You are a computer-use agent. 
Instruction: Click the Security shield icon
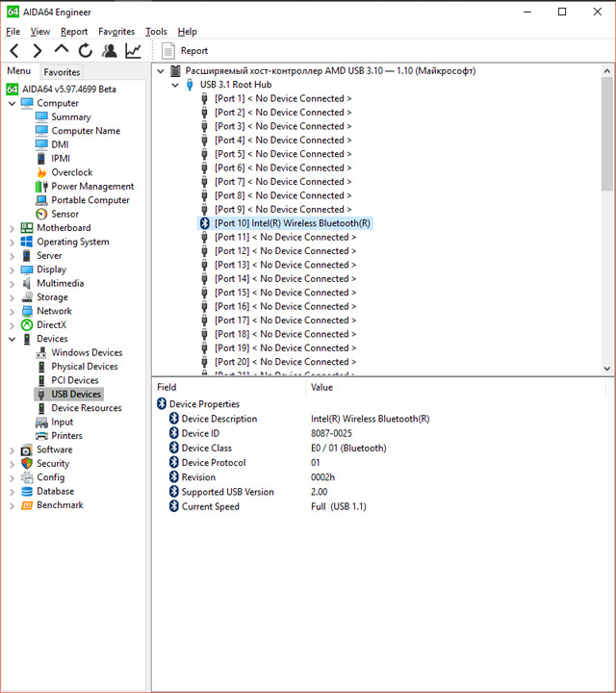click(x=27, y=463)
